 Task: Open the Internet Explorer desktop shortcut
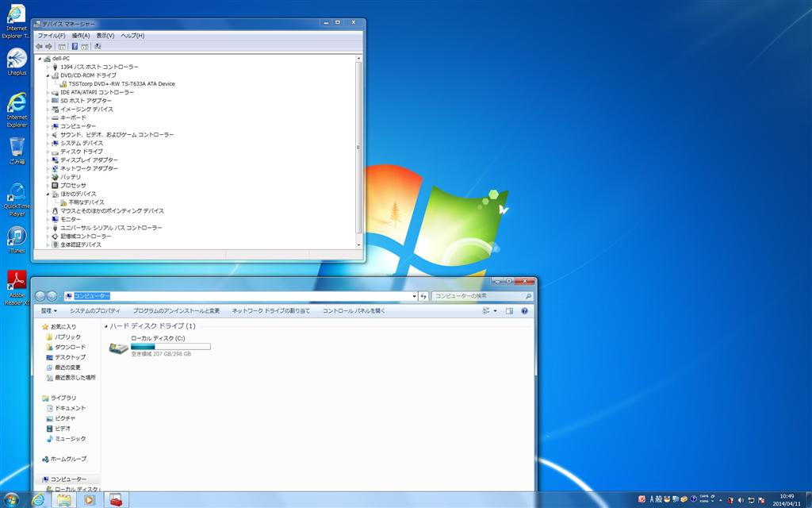coord(17,110)
